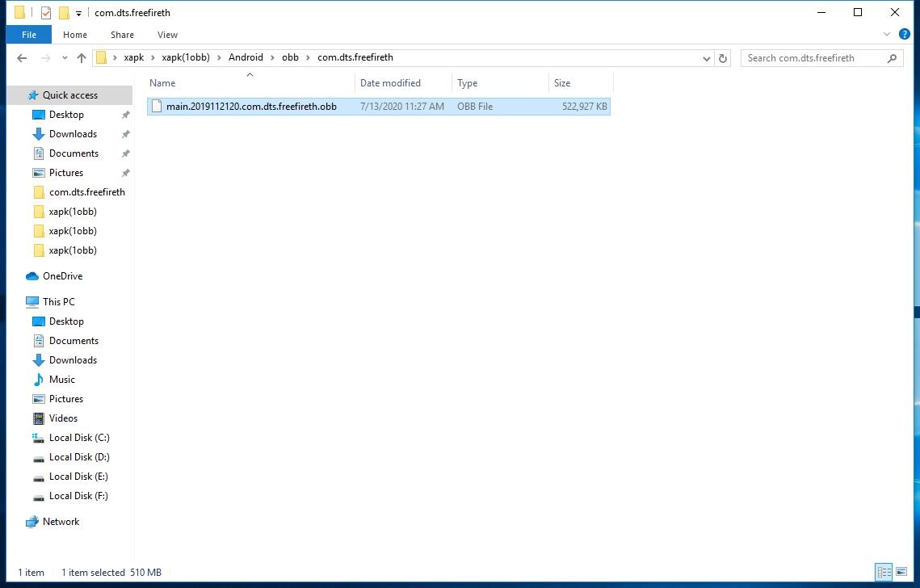920x588 pixels.
Task: Open the Quick Access Toolbar customization dropdown
Action: 78,13
